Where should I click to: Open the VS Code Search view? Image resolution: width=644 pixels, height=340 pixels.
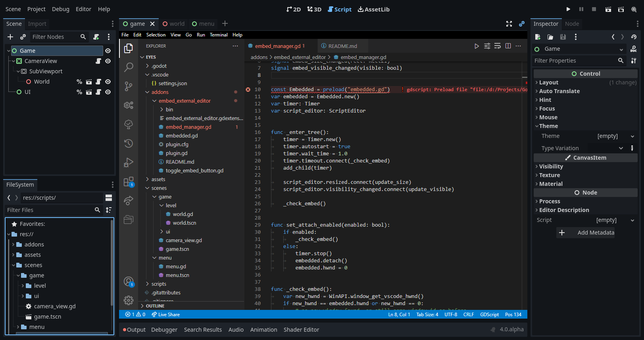pos(129,67)
